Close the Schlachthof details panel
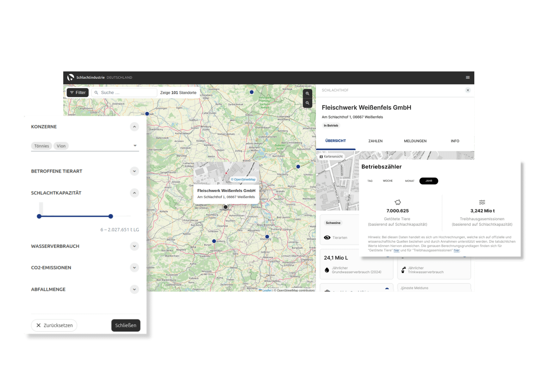553x392 pixels. 468,90
